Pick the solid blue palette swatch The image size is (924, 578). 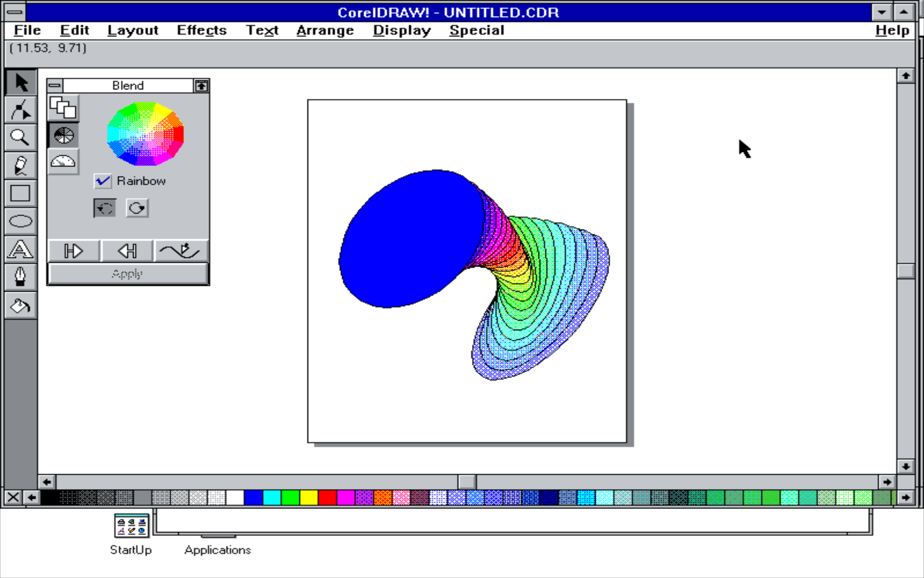253,497
